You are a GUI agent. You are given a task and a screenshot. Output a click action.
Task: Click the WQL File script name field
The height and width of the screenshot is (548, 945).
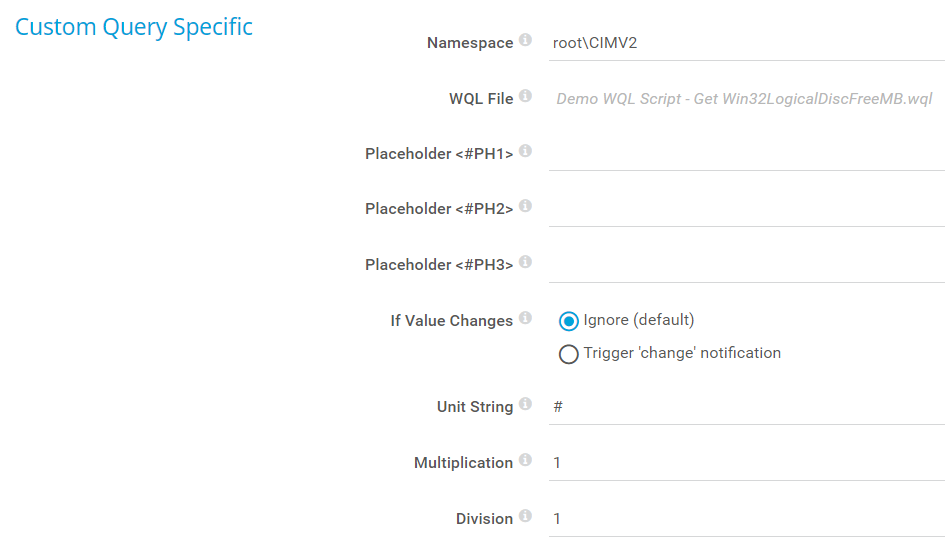[745, 99]
